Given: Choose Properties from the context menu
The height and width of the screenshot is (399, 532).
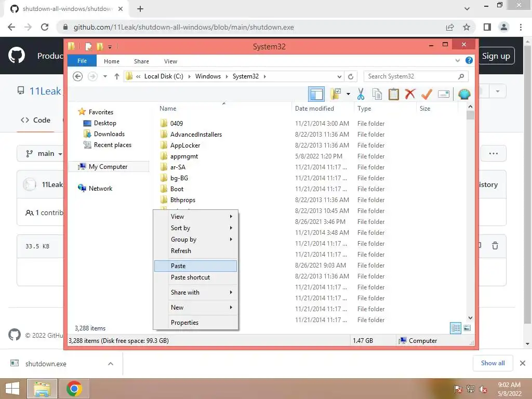Looking at the screenshot, I should 195,322.
